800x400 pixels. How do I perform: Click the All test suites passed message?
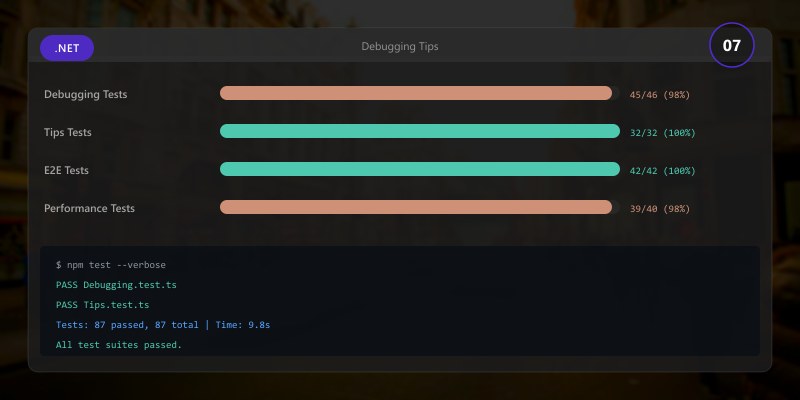[119, 345]
